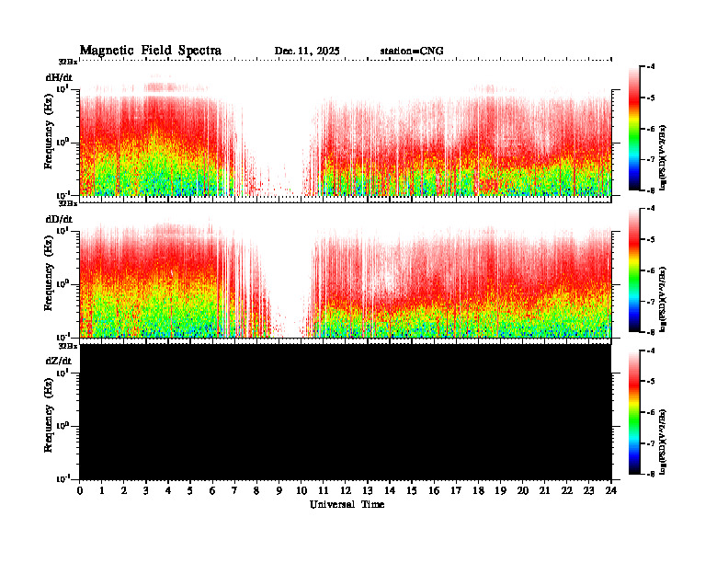Click the "Magnetic Field Spectra" plot title

151,51
